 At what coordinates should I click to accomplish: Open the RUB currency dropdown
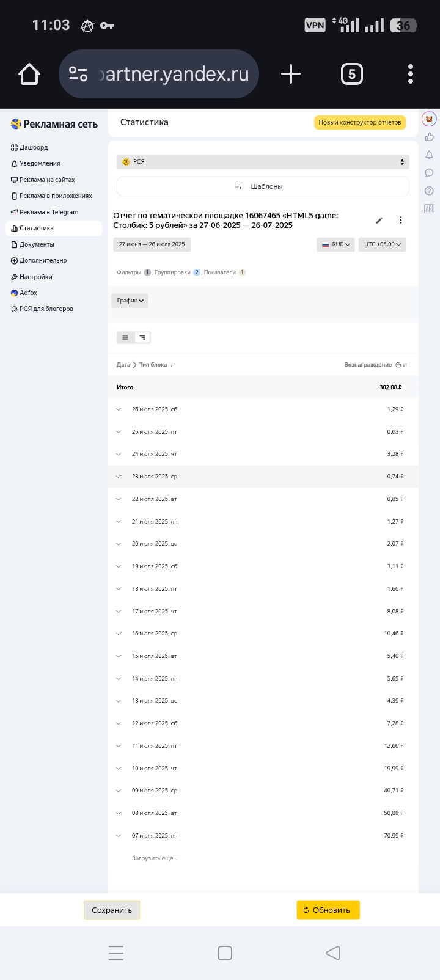pos(335,244)
